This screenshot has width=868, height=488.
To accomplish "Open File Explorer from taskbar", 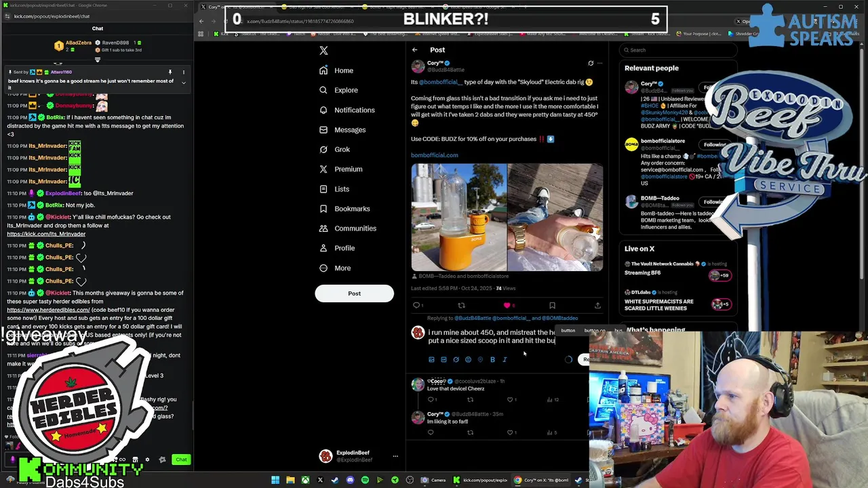I will 290,481.
